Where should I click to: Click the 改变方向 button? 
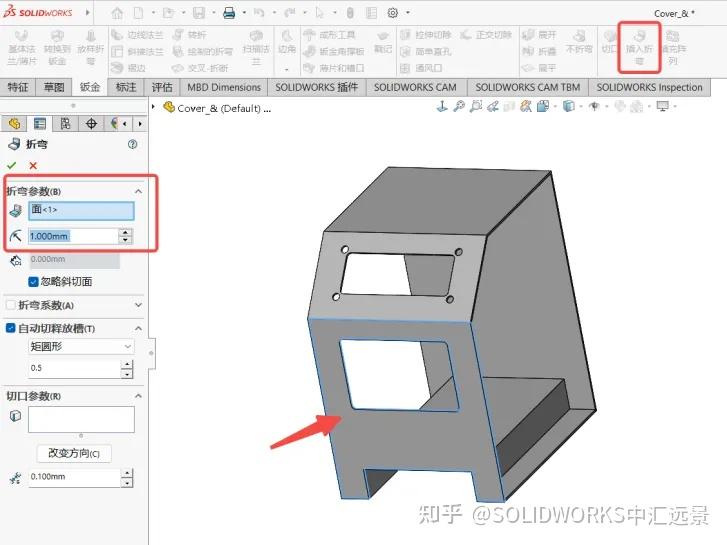point(74,453)
